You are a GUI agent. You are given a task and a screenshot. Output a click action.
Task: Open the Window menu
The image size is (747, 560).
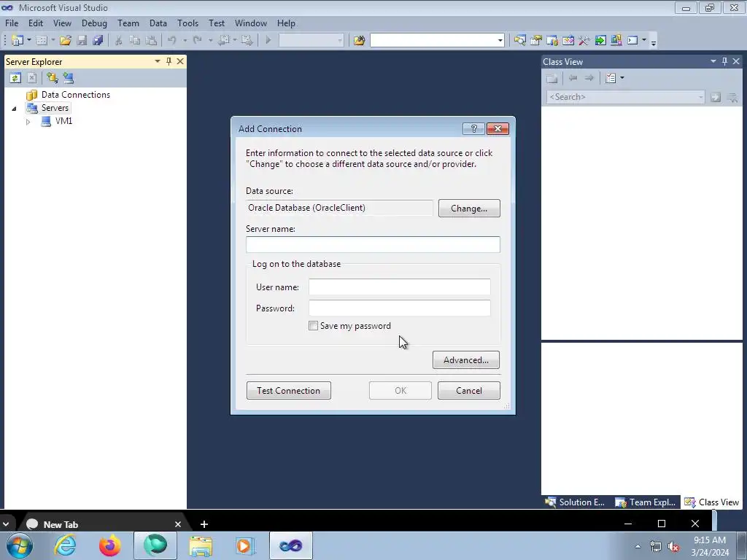coord(251,23)
